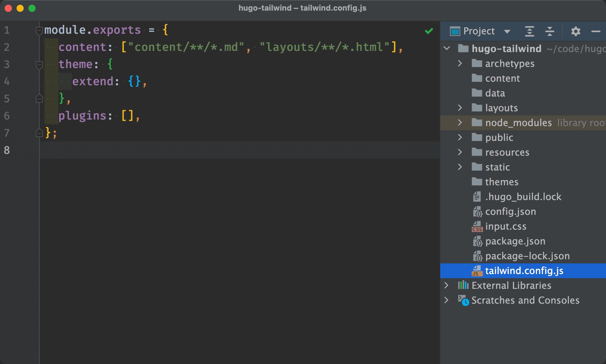Screen dimensions: 606x364
Task: Click fold end marker on line 5
Action: point(39,99)
